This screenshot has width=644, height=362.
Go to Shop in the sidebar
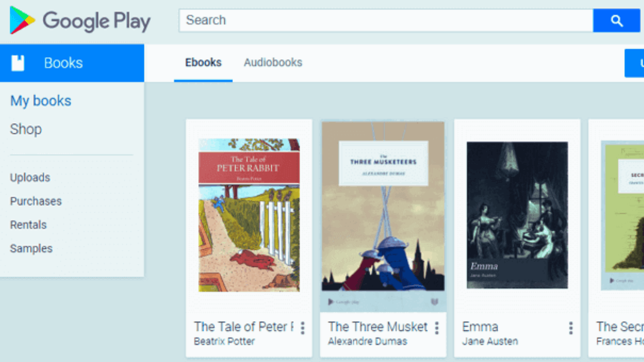[x=26, y=129]
